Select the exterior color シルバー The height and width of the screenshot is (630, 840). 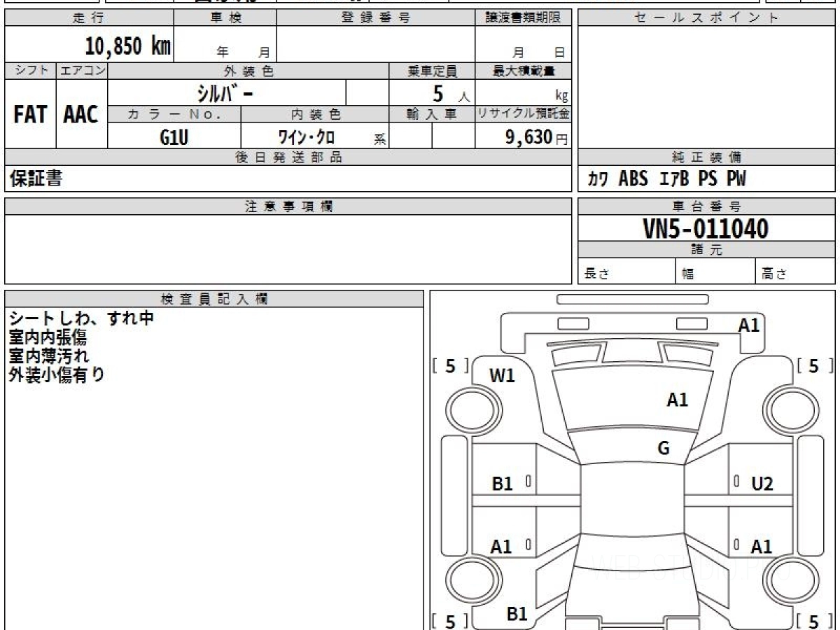pyautogui.click(x=225, y=92)
